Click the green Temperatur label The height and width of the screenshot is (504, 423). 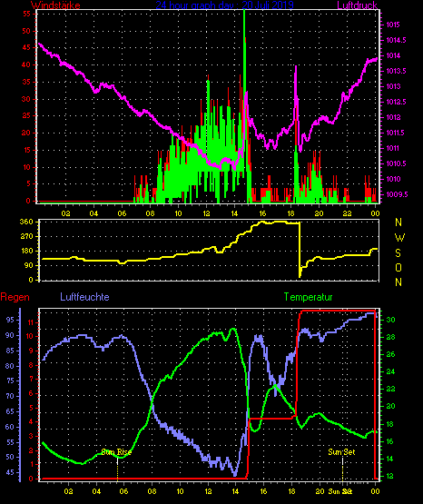click(308, 297)
